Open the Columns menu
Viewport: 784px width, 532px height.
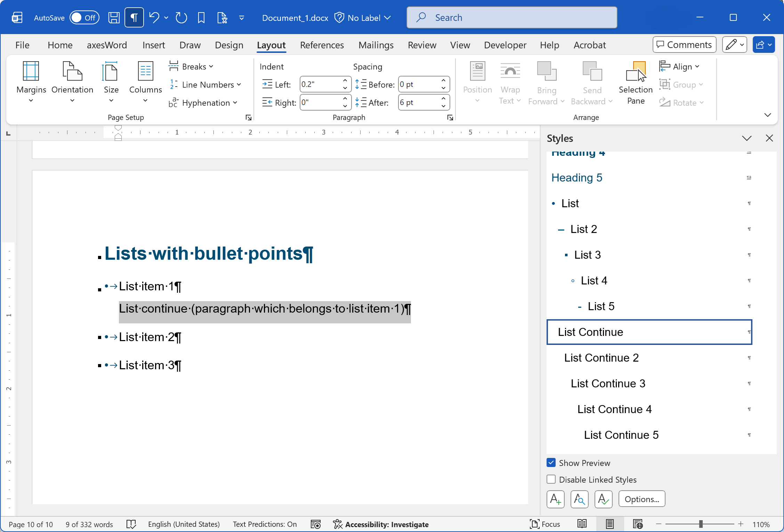point(145,83)
